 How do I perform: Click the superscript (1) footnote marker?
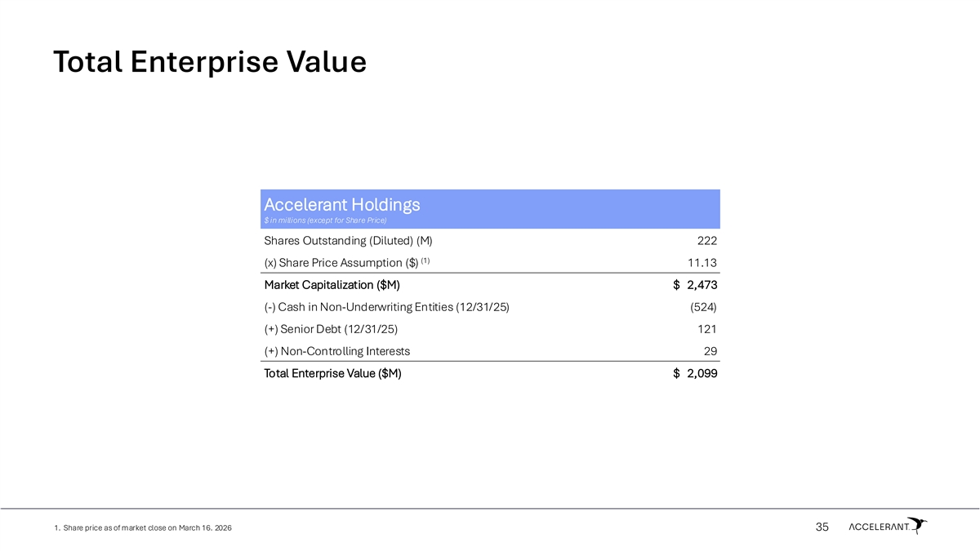coord(425,260)
